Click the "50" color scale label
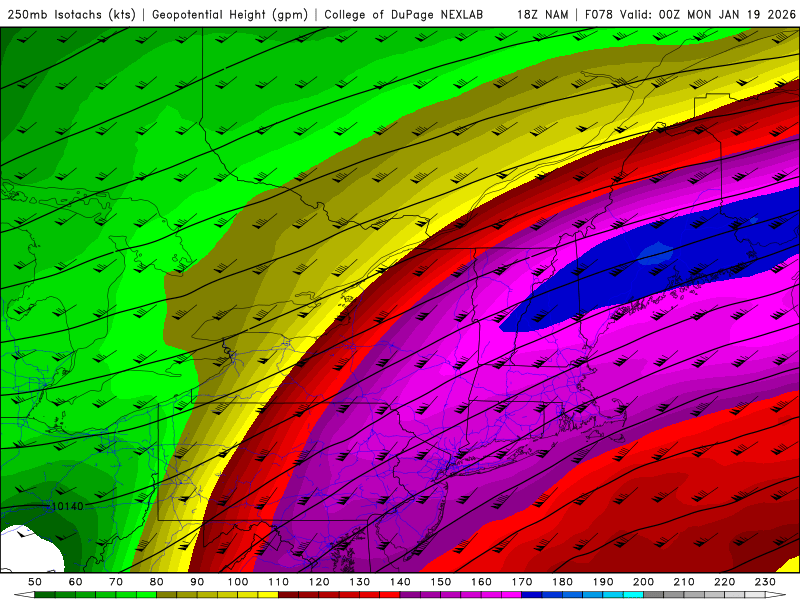800x600 pixels. pyautogui.click(x=35, y=582)
